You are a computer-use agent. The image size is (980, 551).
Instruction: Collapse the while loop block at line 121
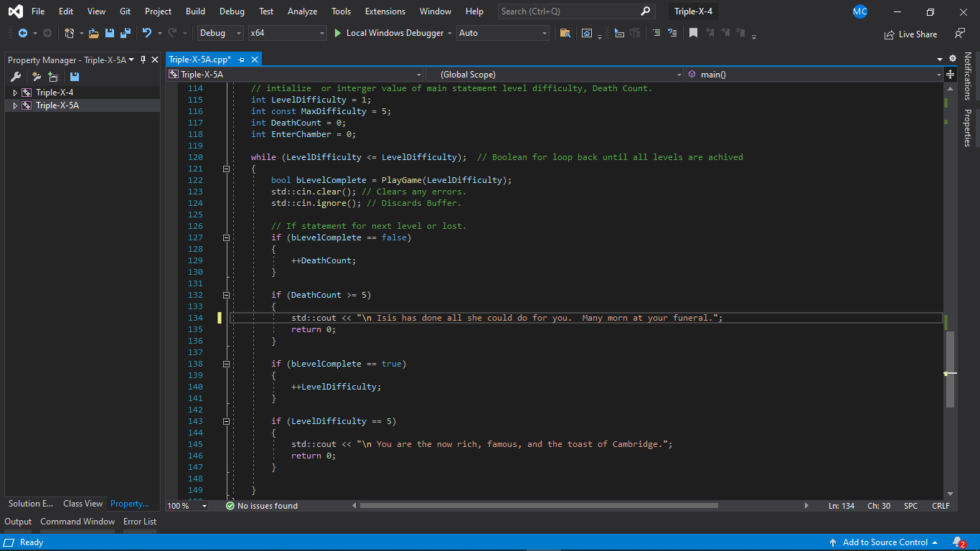(x=226, y=169)
